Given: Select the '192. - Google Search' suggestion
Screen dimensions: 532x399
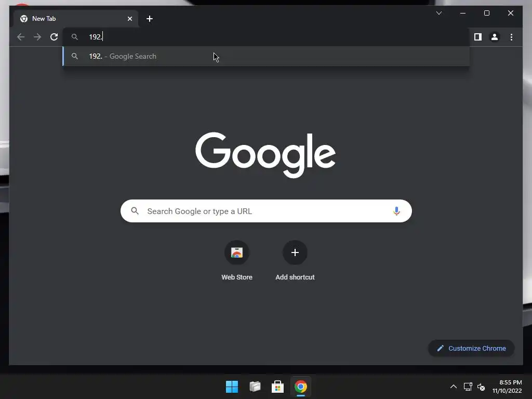Looking at the screenshot, I should [x=266, y=56].
